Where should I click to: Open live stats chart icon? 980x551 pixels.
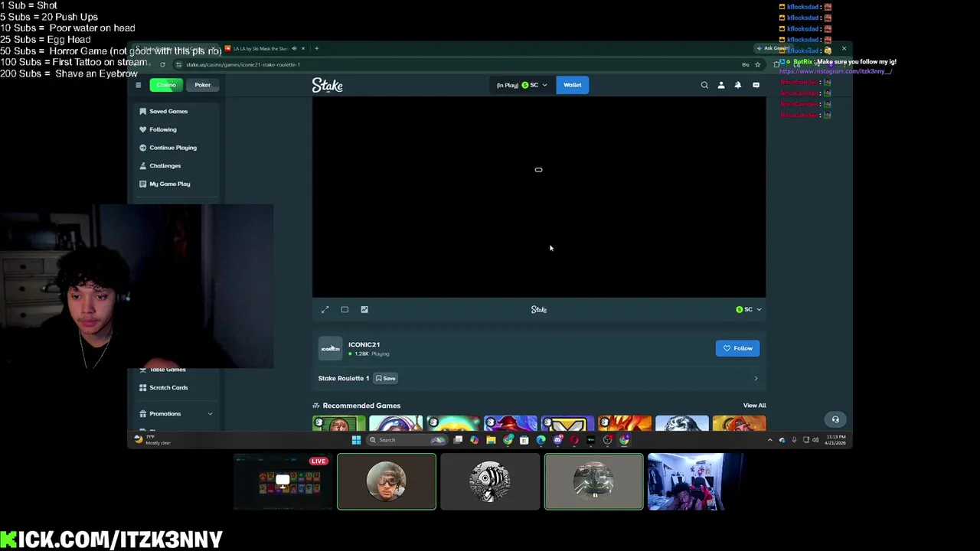364,309
